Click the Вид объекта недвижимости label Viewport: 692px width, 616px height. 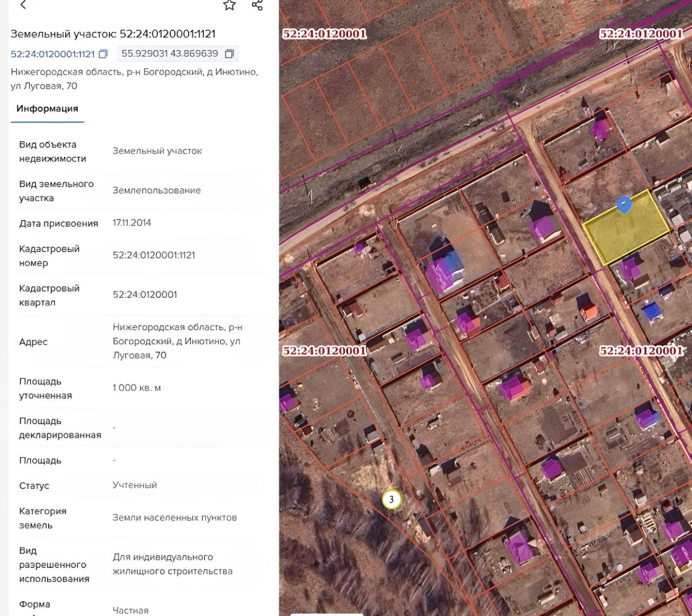53,151
